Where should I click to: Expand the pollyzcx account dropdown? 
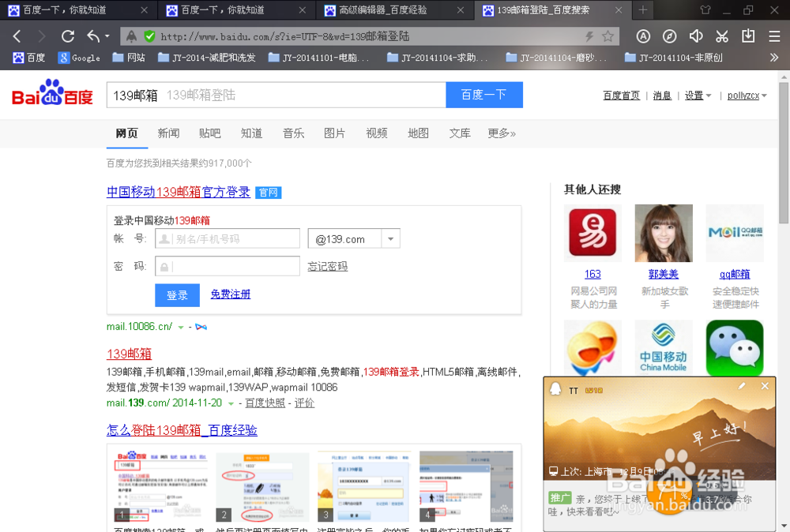[747, 96]
